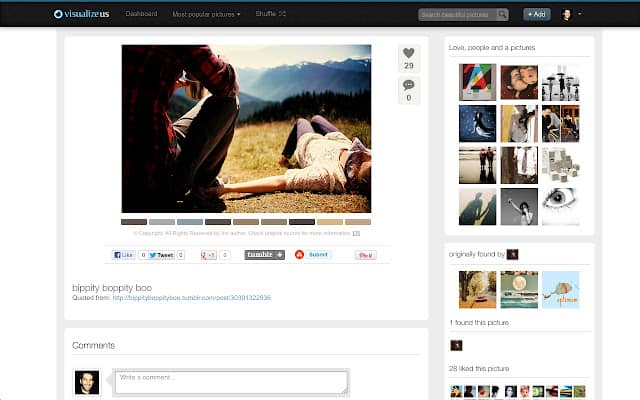640x400 pixels.
Task: Click the Comments heading
Action: 93,345
